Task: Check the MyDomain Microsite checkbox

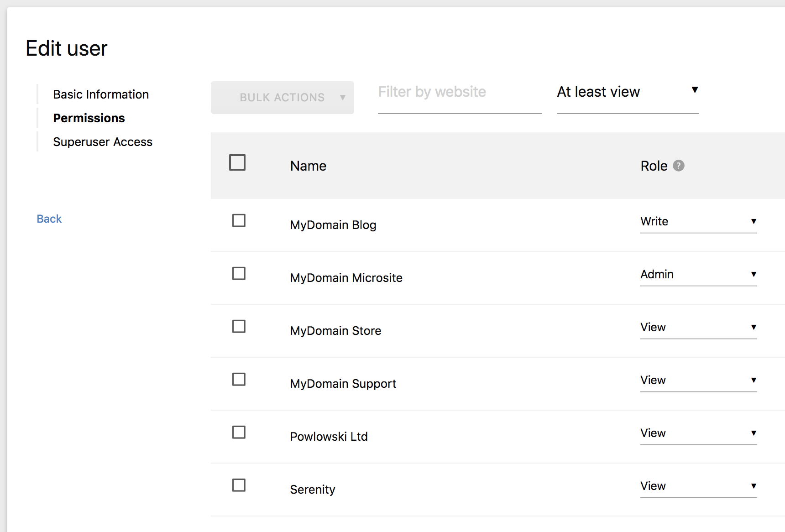Action: point(239,274)
